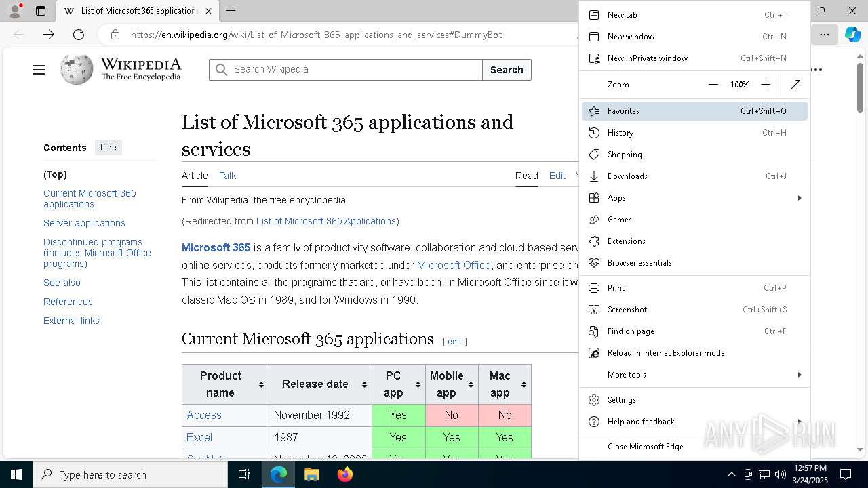Click the New window icon in menu
The height and width of the screenshot is (488, 868).
click(x=594, y=37)
